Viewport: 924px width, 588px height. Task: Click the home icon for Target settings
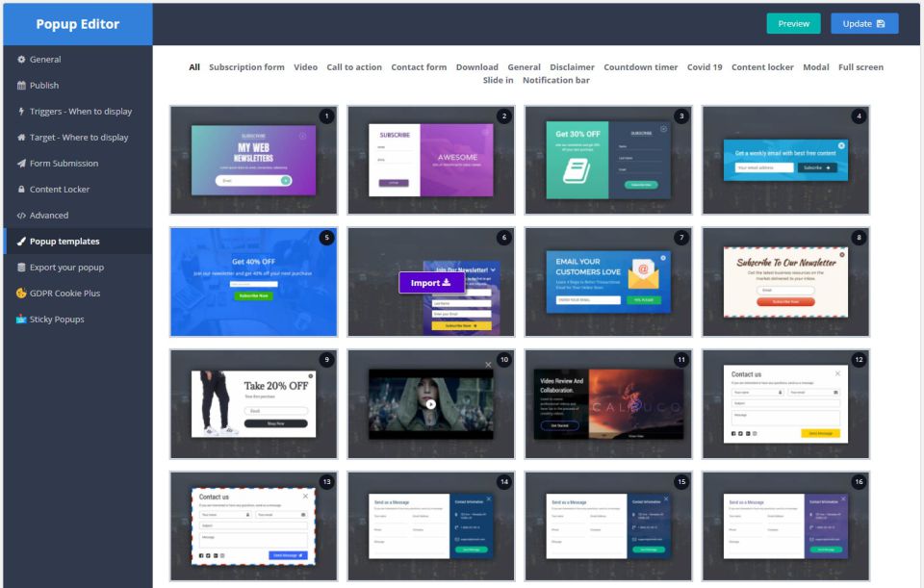click(21, 138)
